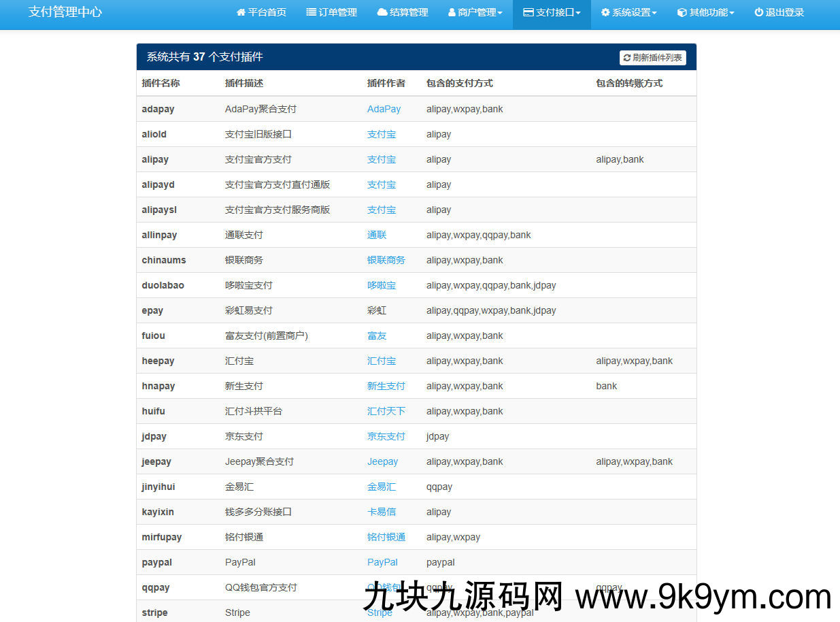
Task: Click the cube icon beside 其他功能
Action: click(682, 12)
